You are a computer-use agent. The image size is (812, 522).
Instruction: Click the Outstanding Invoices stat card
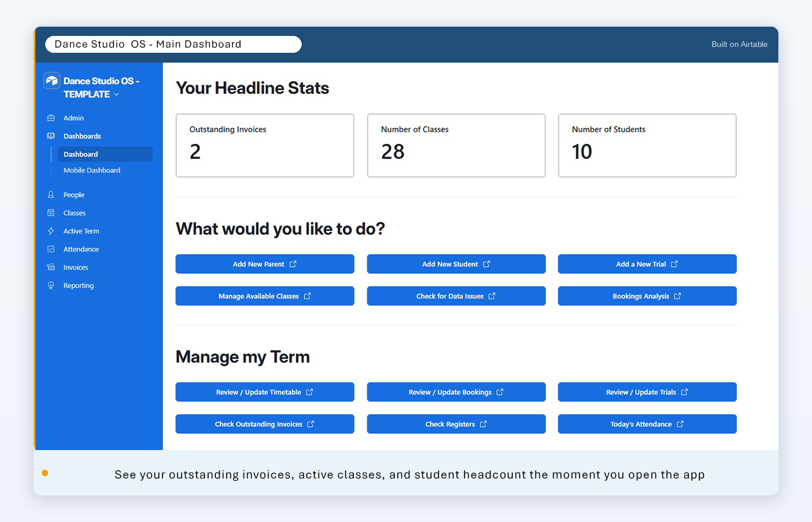(265, 146)
